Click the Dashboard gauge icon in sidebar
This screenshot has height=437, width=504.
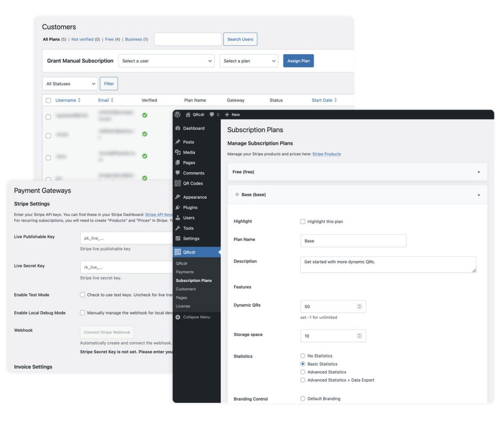coord(178,128)
